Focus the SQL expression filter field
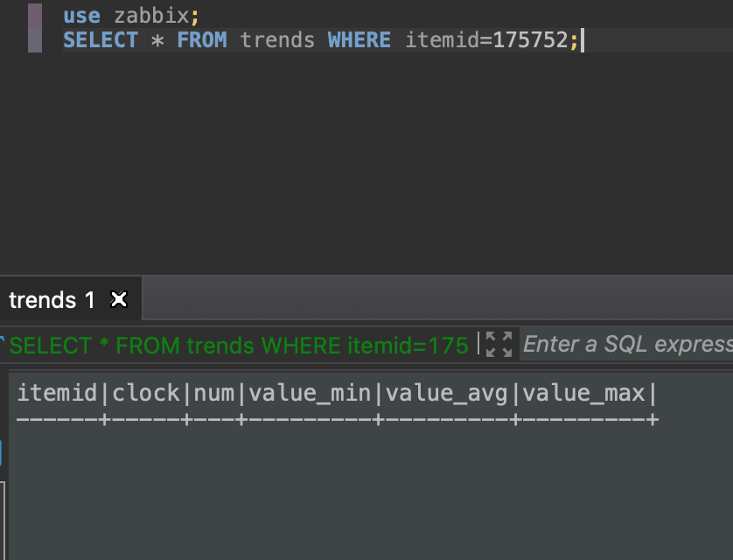 626,344
